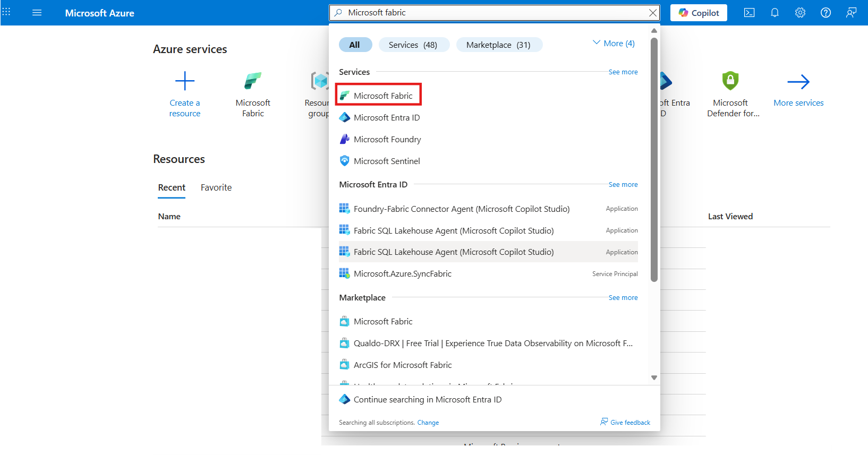Open first Fabric SQL Lakehouse Agent result
This screenshot has height=455, width=868.
(488, 231)
